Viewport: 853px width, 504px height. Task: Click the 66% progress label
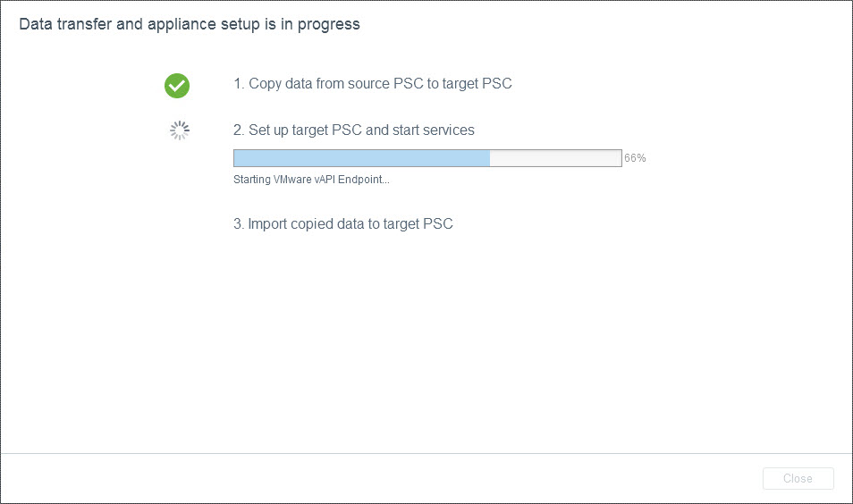point(635,158)
